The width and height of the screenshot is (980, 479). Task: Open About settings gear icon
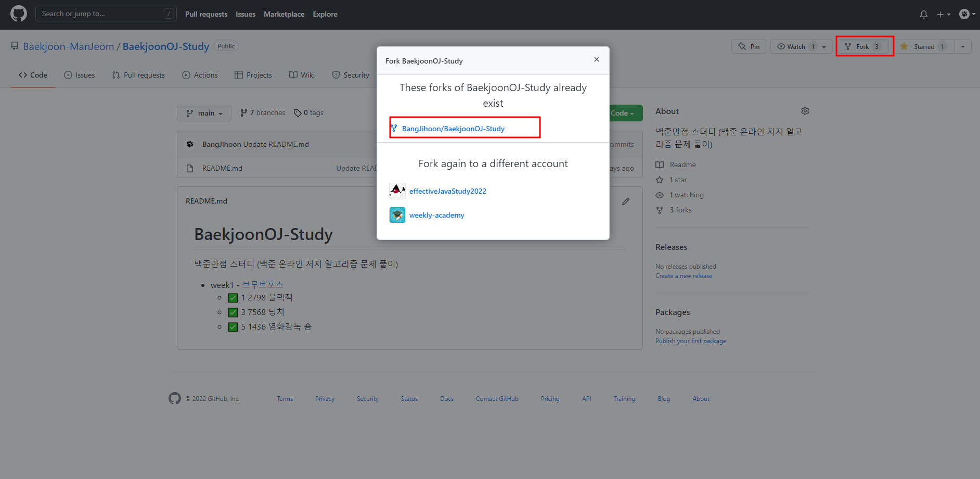click(x=805, y=111)
